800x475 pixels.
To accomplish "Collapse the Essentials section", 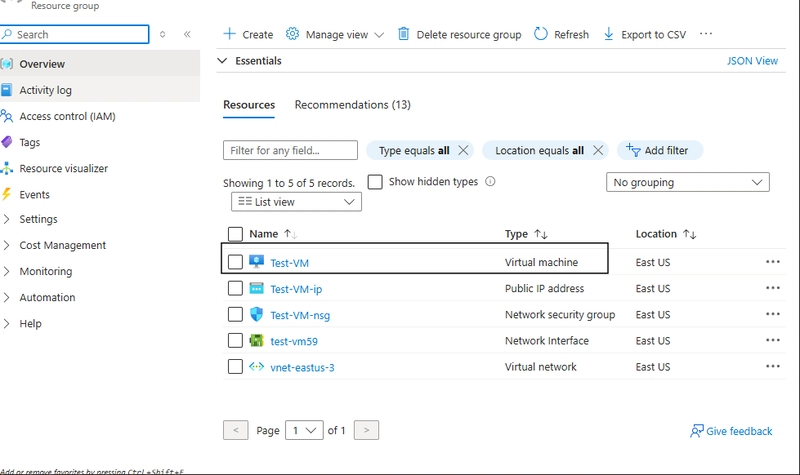I will click(x=222, y=61).
